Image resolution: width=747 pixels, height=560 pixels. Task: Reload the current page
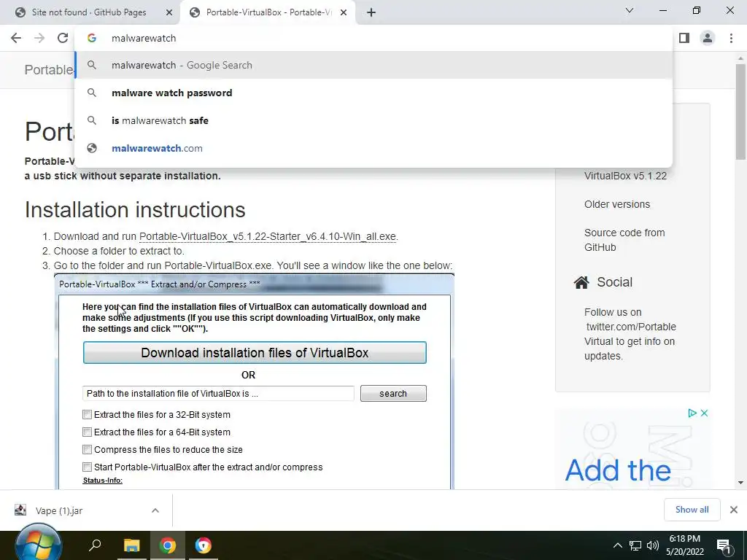pos(63,38)
